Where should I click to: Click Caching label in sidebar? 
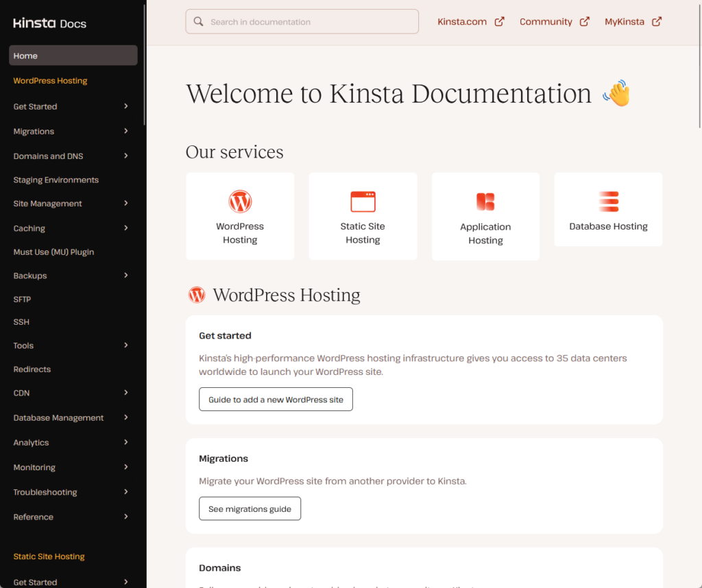tap(29, 228)
